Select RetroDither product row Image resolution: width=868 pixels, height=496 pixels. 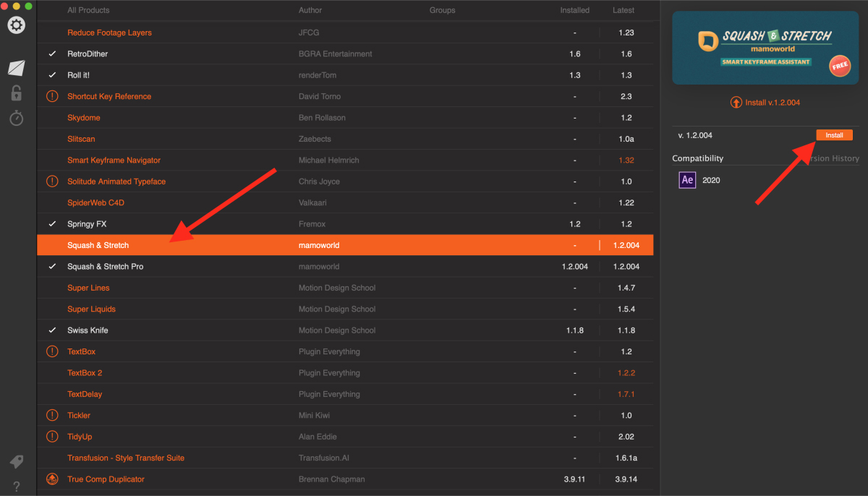345,54
